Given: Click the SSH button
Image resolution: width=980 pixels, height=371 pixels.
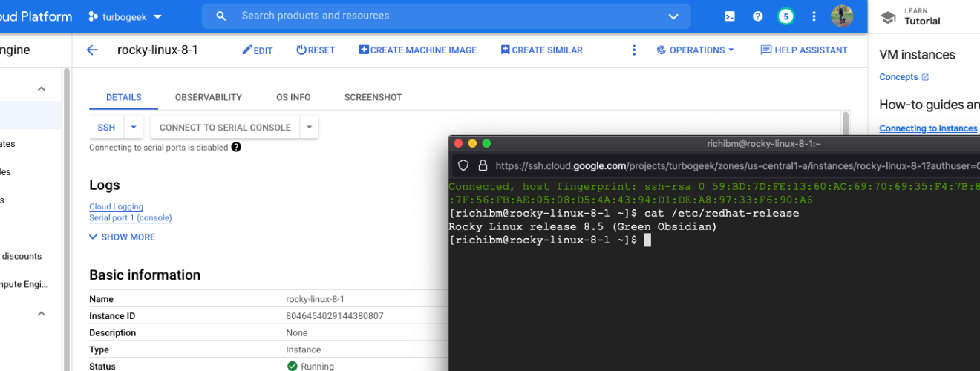Looking at the screenshot, I should pyautogui.click(x=107, y=128).
